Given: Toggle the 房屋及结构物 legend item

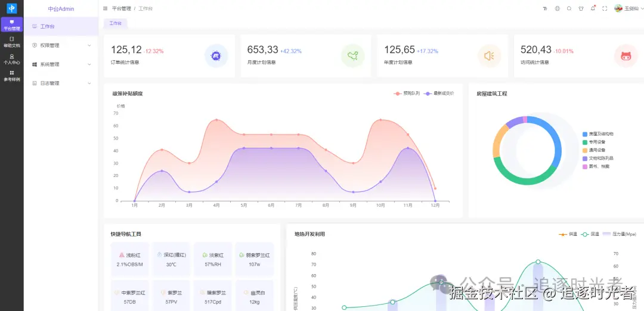Looking at the screenshot, I should point(598,134).
